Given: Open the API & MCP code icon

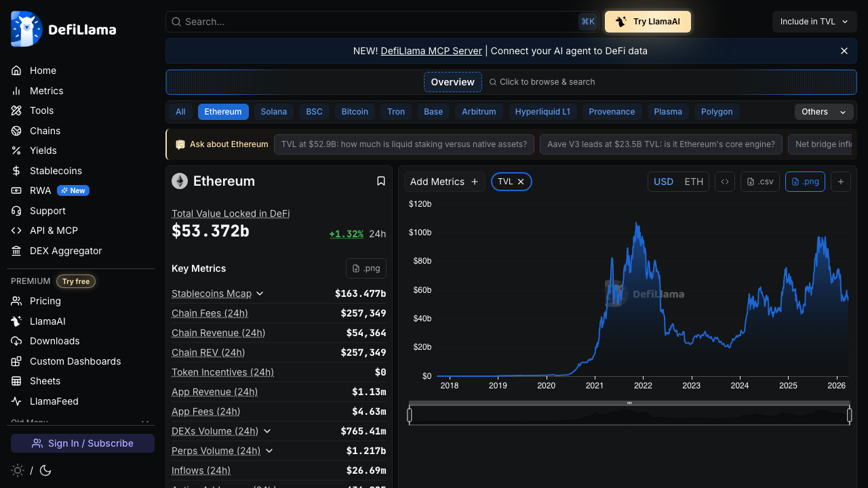Looking at the screenshot, I should tap(16, 230).
